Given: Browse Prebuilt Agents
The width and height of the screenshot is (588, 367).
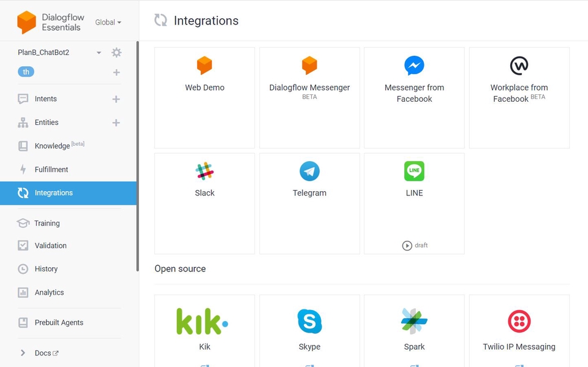Looking at the screenshot, I should [59, 323].
